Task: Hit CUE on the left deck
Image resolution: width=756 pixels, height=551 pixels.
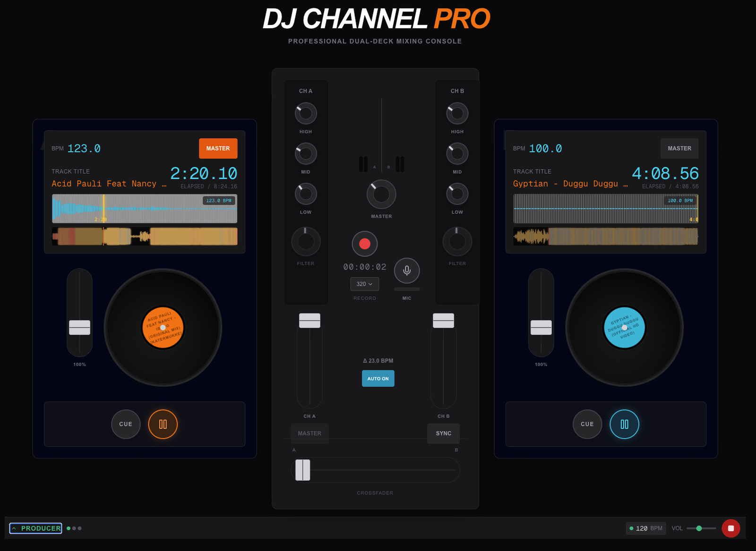Action: pyautogui.click(x=126, y=424)
